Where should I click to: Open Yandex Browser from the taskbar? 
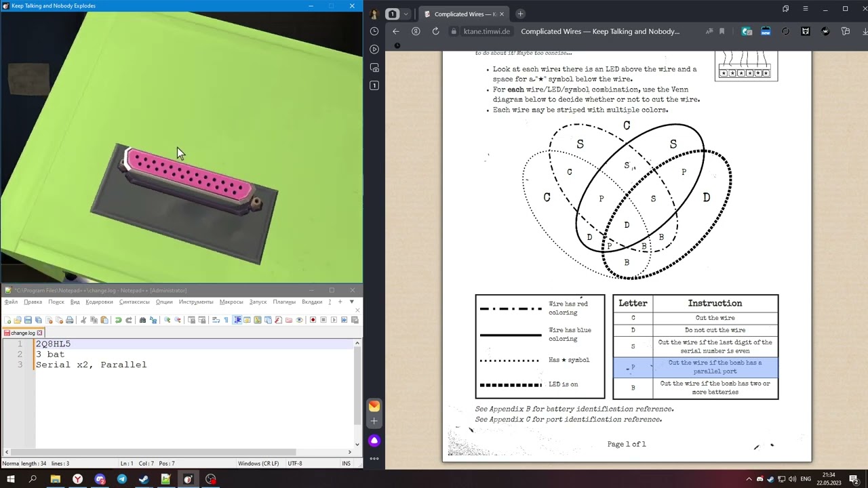click(x=78, y=479)
